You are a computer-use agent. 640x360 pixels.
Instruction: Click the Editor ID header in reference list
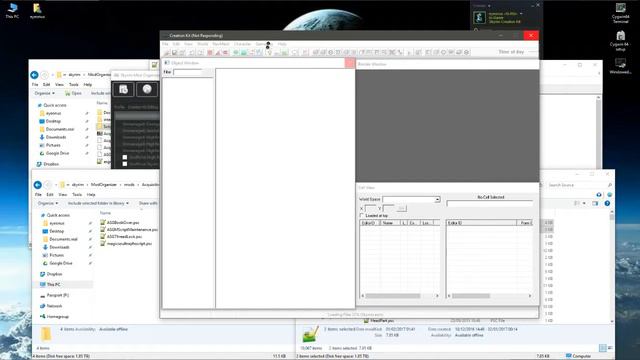point(481,223)
